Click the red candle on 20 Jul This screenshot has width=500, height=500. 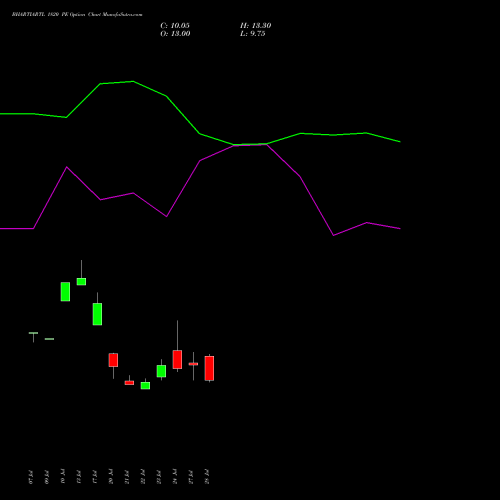(113, 360)
